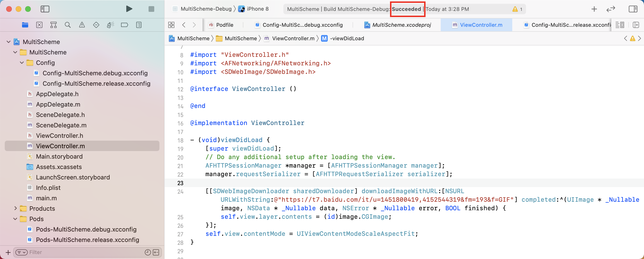Click the Stop button in toolbar
The height and width of the screenshot is (259, 644).
tap(151, 9)
